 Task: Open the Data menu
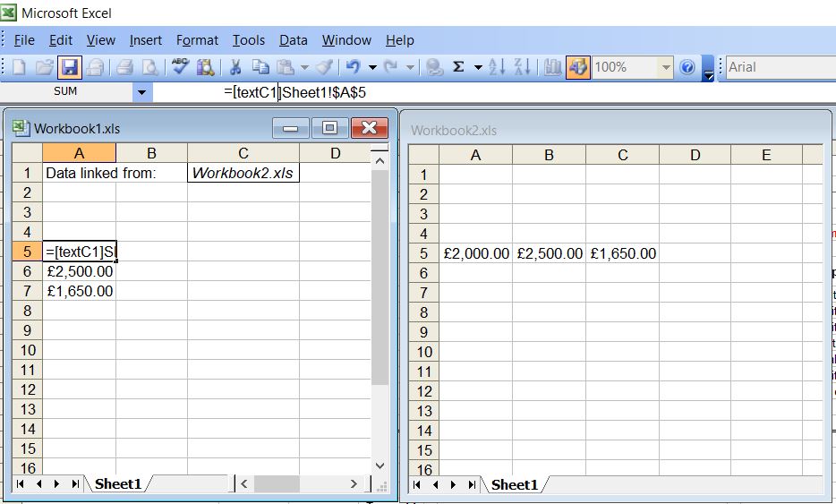click(x=293, y=40)
